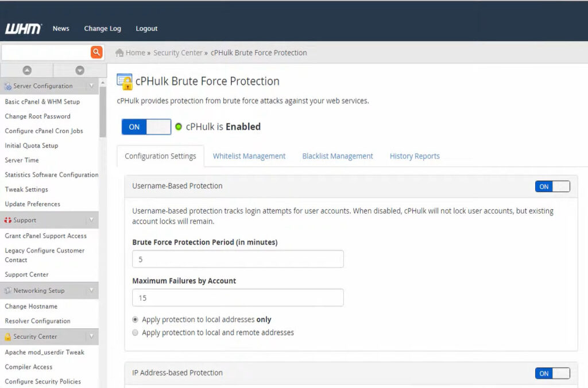This screenshot has width=588, height=388.
Task: Switch to Whitelist Management tab
Action: point(249,156)
